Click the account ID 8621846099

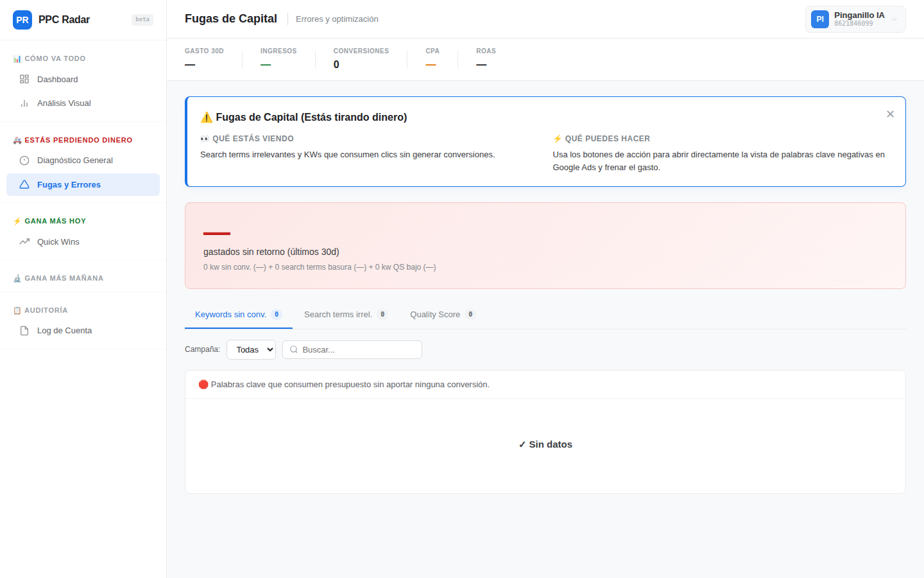click(853, 24)
